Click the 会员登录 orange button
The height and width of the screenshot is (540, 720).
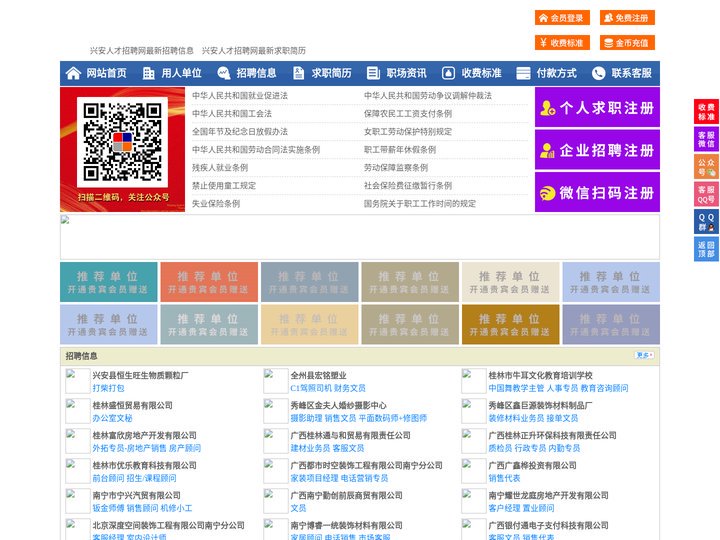tap(562, 18)
